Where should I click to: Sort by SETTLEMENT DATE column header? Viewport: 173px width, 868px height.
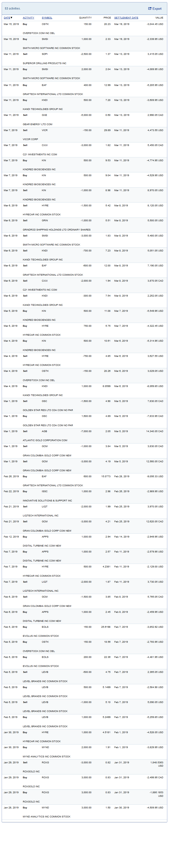coord(126,18)
